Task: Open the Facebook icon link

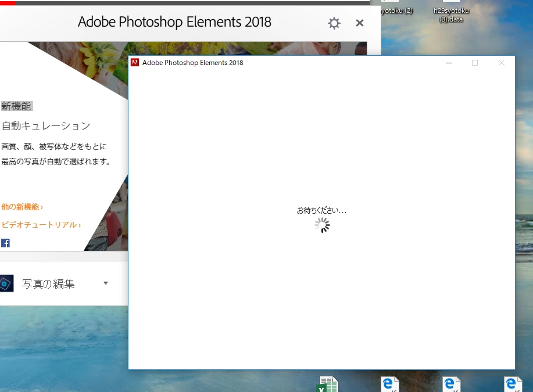Action: coord(5,243)
